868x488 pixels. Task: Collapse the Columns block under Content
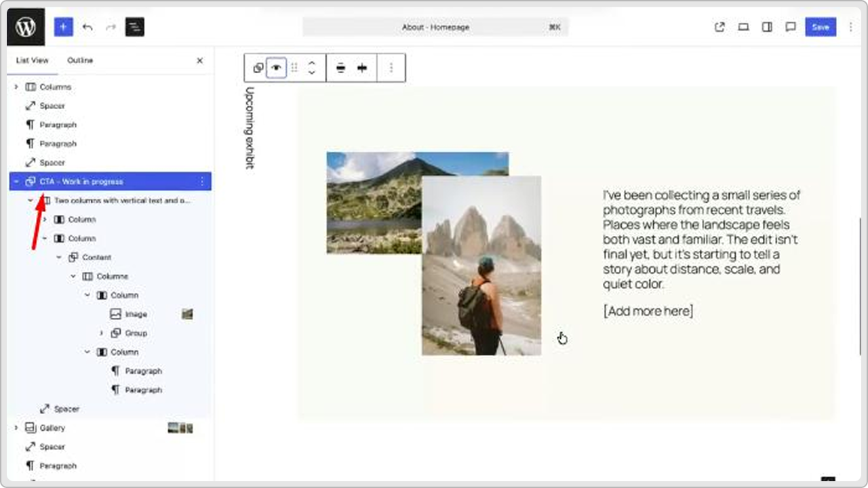point(73,276)
